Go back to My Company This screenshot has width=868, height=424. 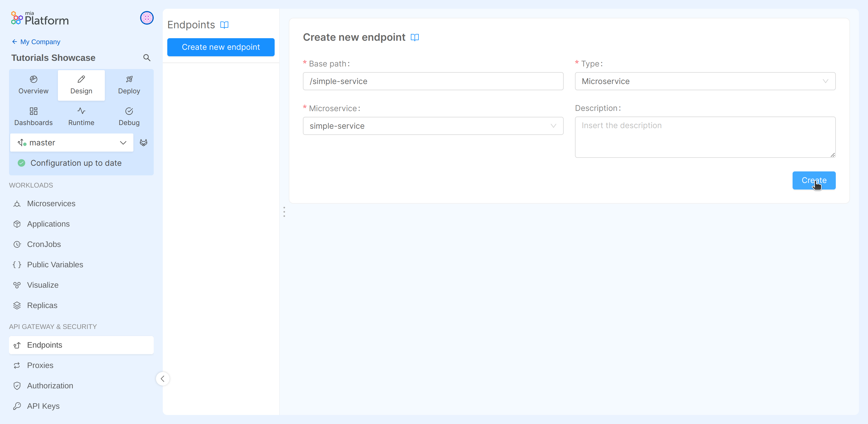pyautogui.click(x=36, y=42)
